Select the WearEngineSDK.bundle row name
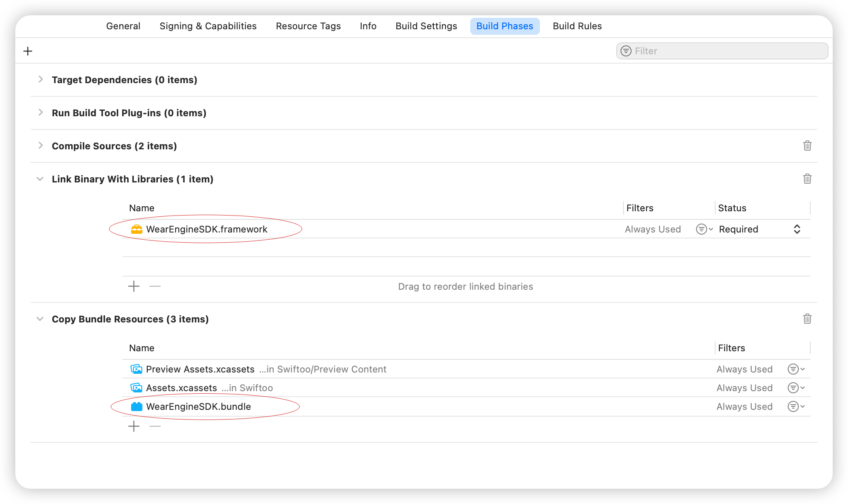This screenshot has width=848, height=504. 199,406
